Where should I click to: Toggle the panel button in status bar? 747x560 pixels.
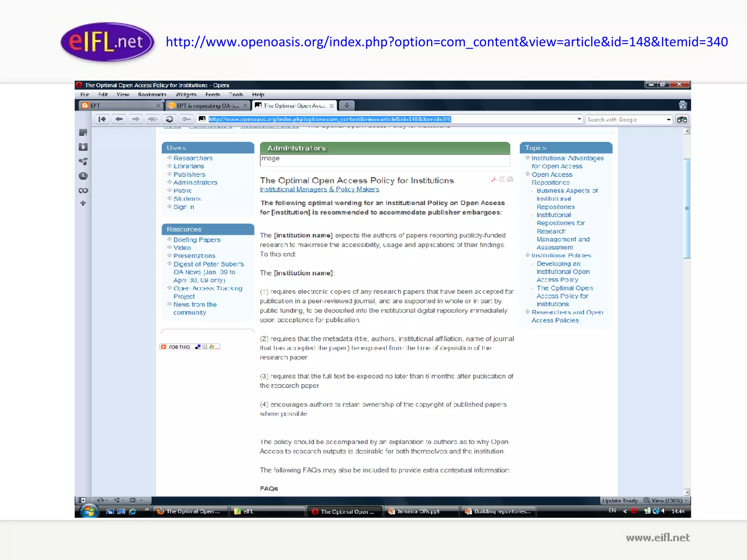tap(83, 500)
